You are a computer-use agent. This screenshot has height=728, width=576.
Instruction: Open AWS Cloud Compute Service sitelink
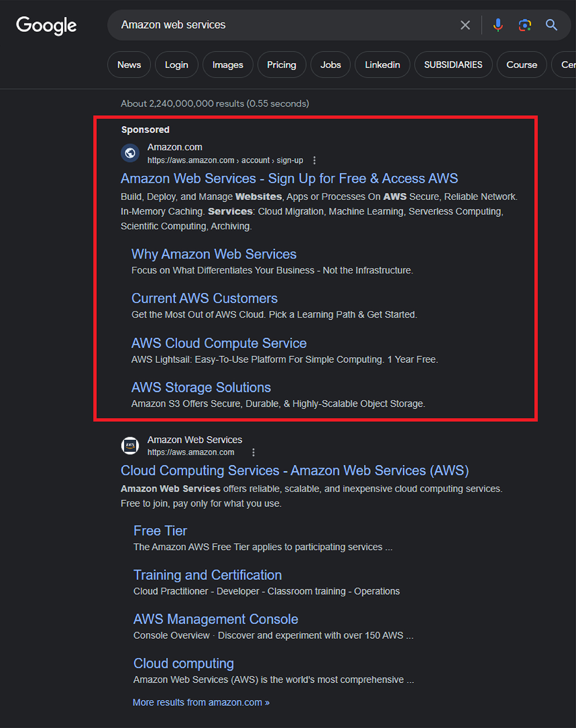219,343
